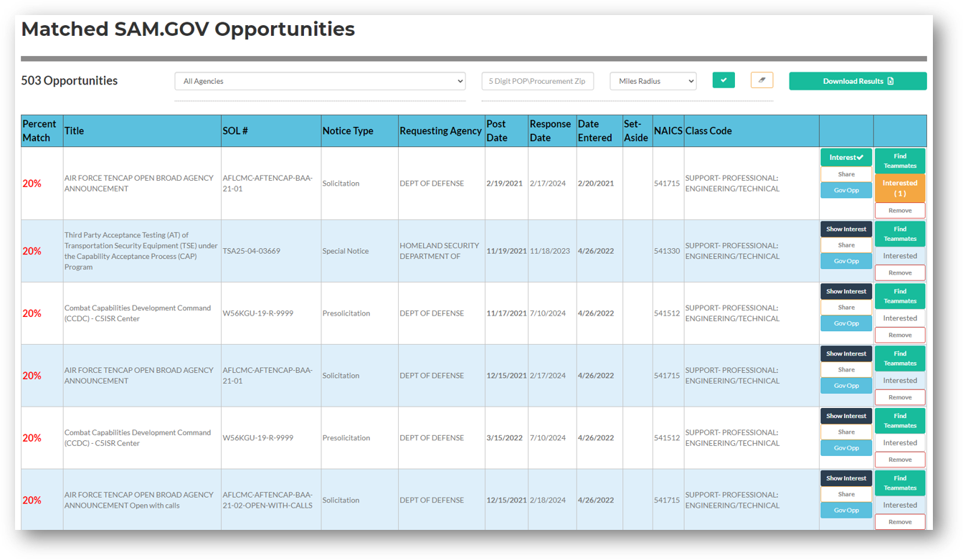The width and height of the screenshot is (963, 560).
Task: Find Teammates for TSA25-04-03669
Action: [x=900, y=234]
